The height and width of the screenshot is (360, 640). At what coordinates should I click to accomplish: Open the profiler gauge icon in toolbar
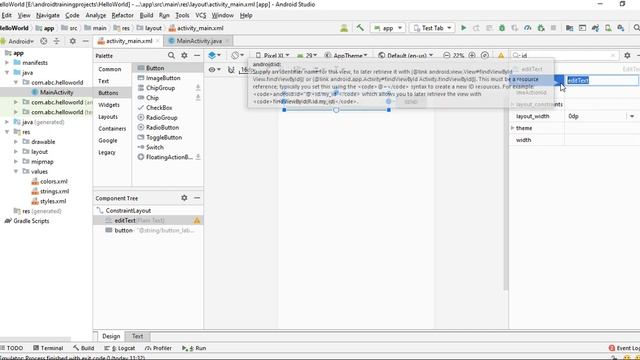pos(527,28)
